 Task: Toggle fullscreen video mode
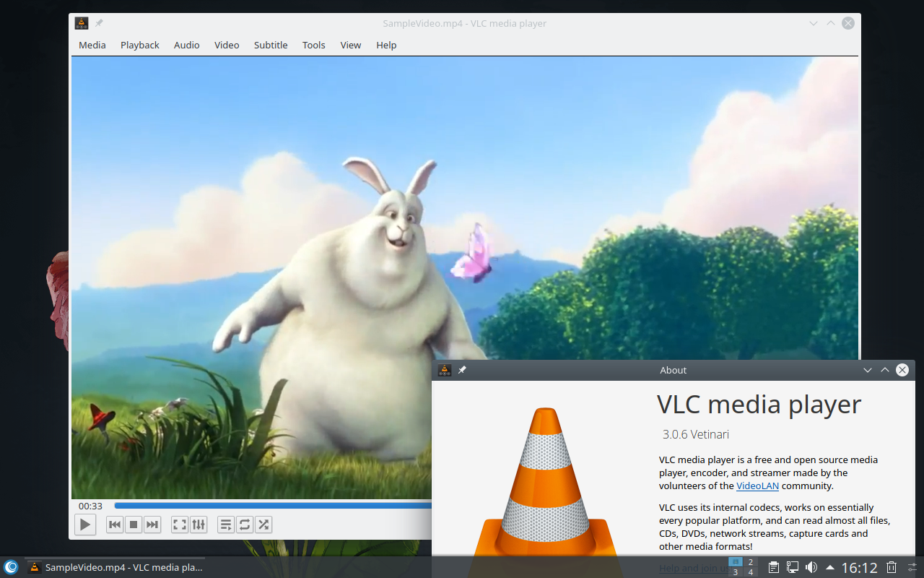point(180,525)
